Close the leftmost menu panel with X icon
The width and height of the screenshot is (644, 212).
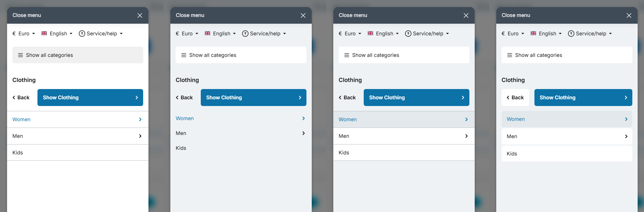[140, 16]
